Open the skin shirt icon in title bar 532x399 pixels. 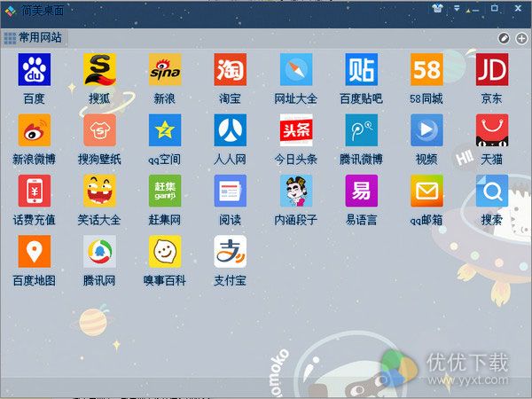pos(437,8)
